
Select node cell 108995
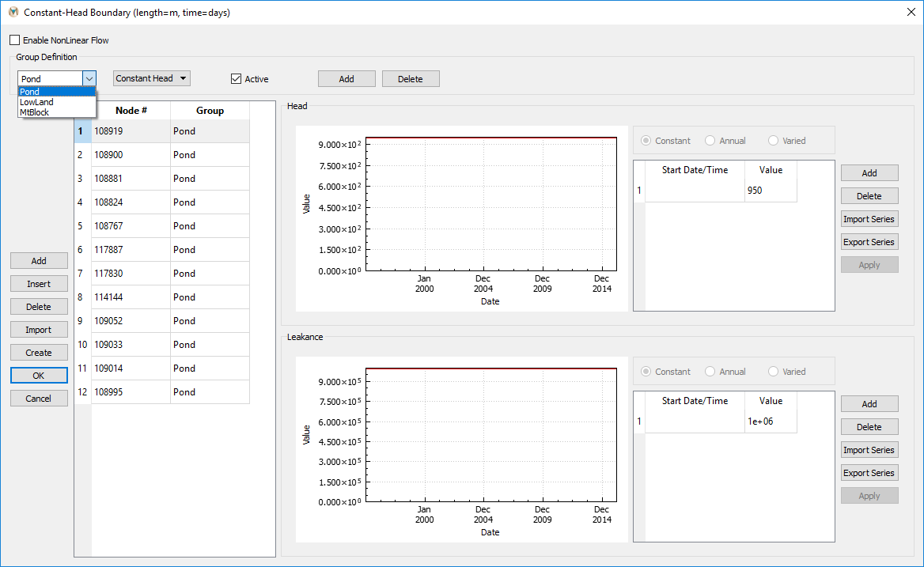coord(131,392)
